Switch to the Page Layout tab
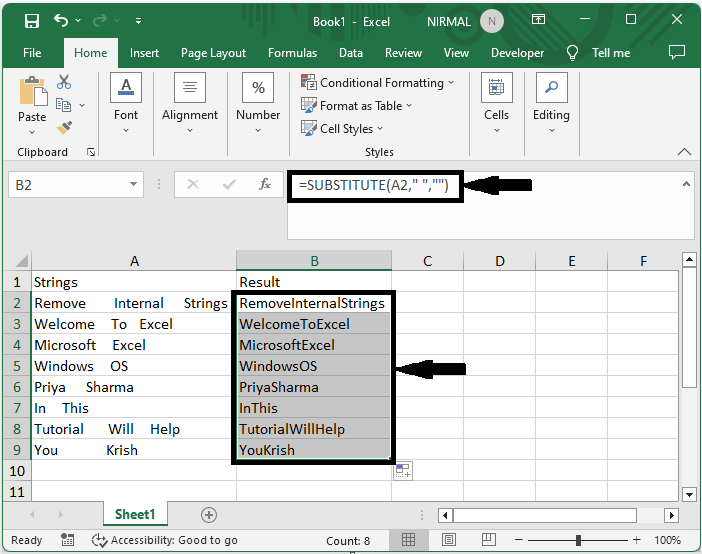Screen dimensions: 702x554 [x=213, y=53]
